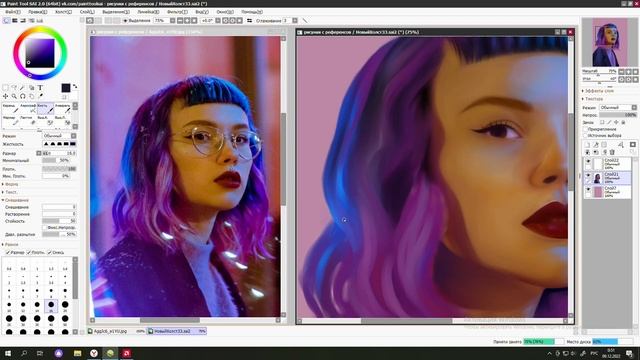Toggle the Прикрепление checkbox

click(586, 129)
